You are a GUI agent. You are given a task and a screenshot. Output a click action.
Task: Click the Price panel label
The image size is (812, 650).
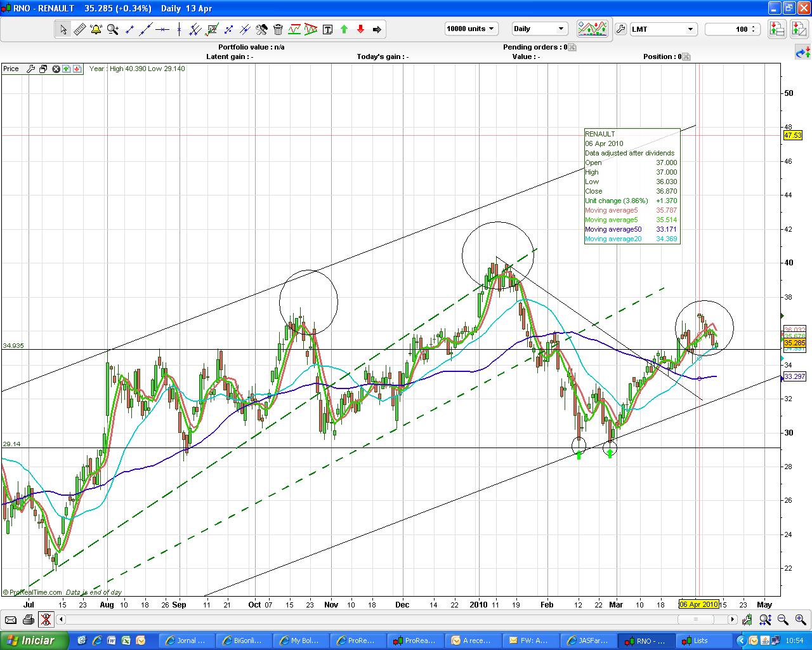11,69
